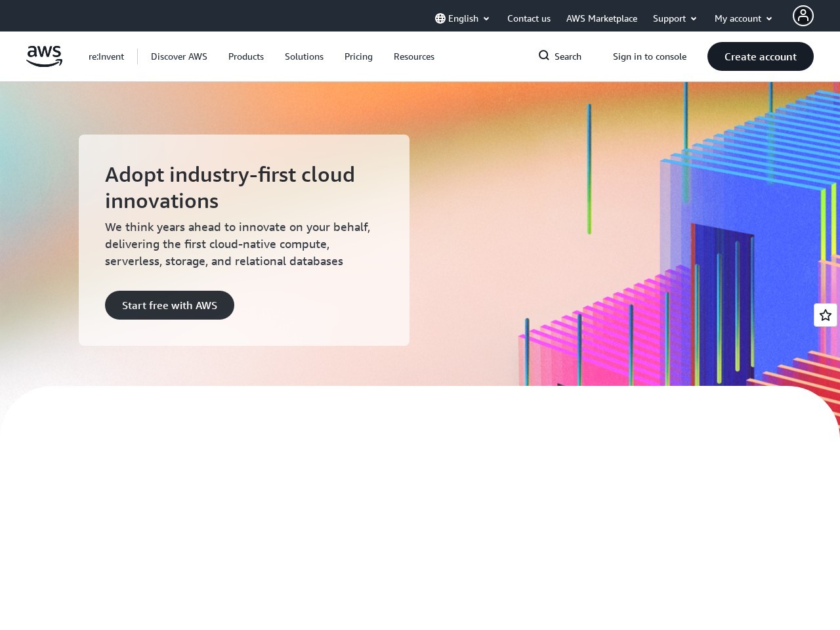Screen dimensions: 840x630
Task: Expand the English language chevron
Action: [486, 19]
